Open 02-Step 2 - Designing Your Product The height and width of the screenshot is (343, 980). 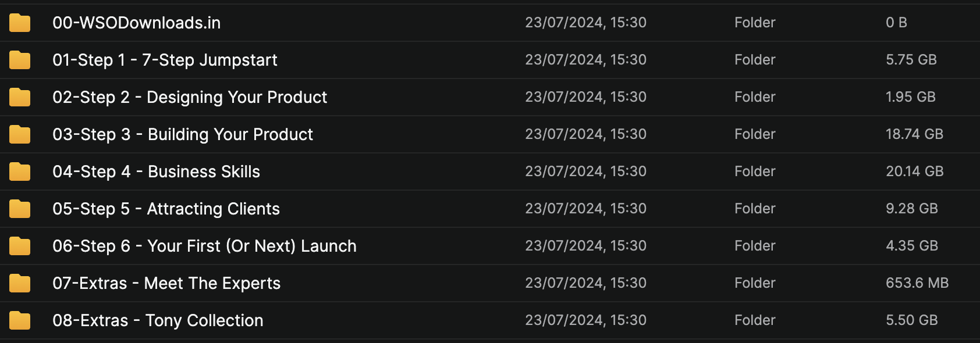click(x=190, y=97)
